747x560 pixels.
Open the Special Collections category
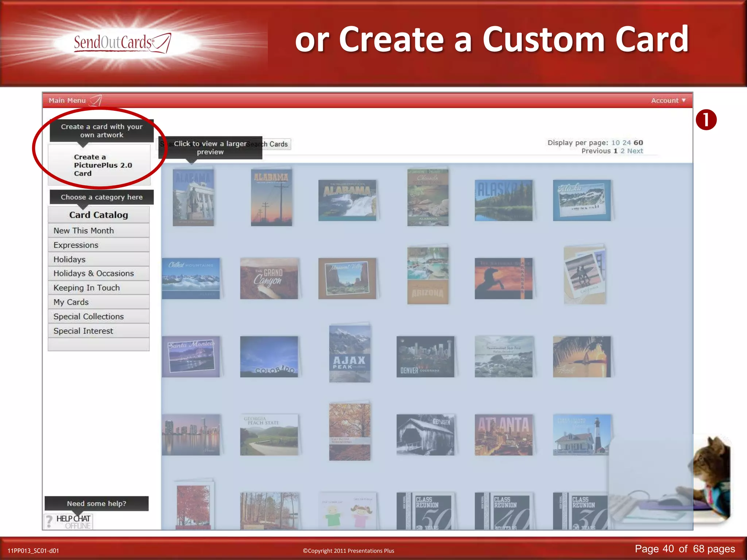(x=99, y=316)
